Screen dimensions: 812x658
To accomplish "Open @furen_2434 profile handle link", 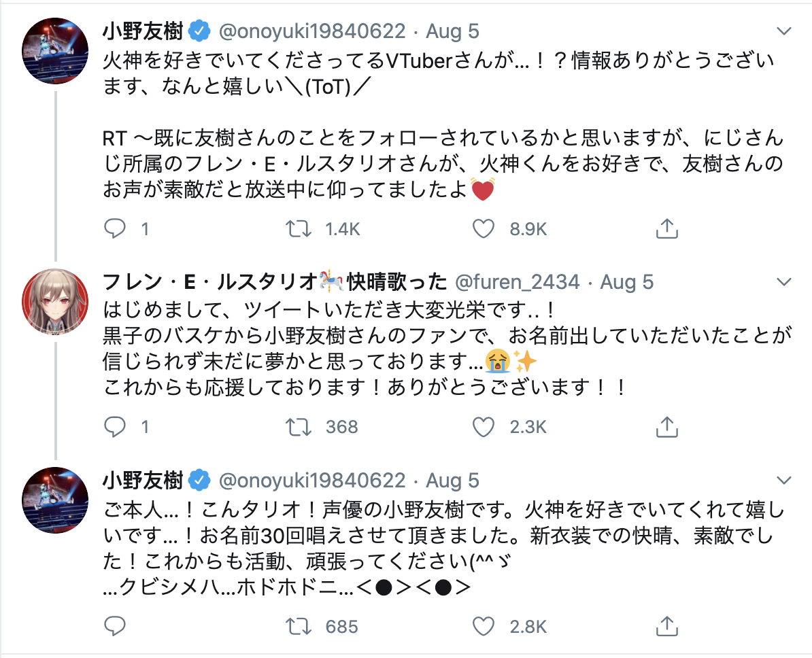I will (x=517, y=281).
